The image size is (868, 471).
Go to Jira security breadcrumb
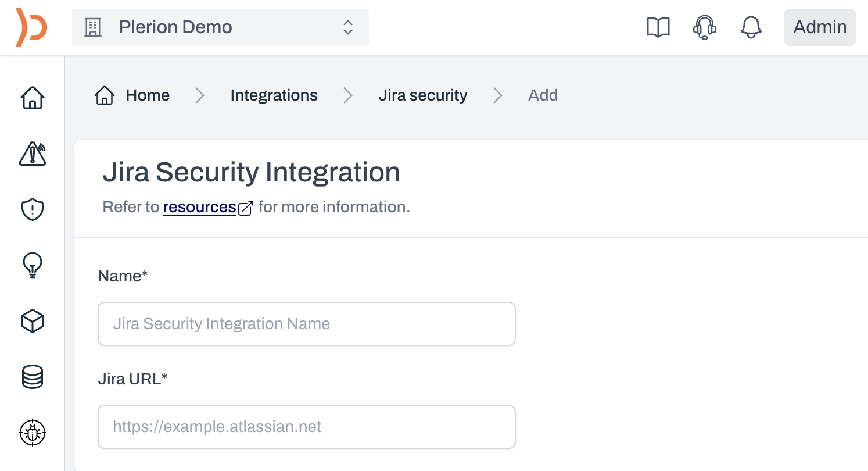click(x=423, y=95)
